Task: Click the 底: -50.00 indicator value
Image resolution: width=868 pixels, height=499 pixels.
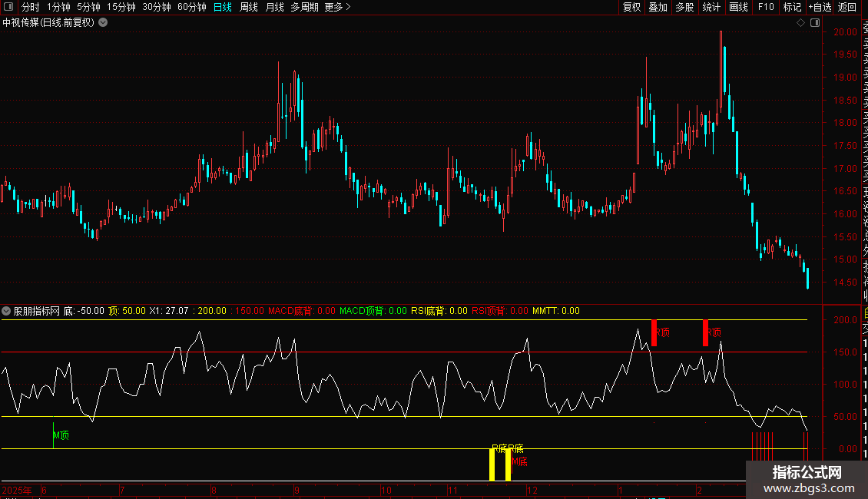Action: coord(84,311)
